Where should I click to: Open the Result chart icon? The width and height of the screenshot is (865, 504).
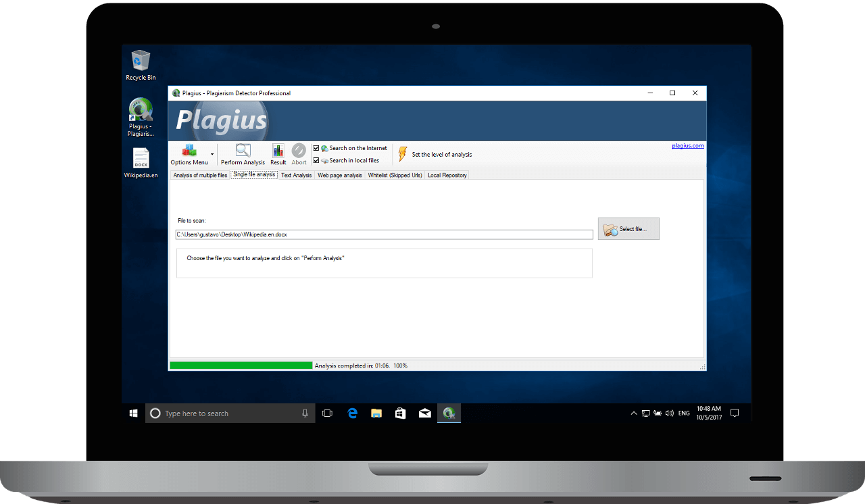coord(278,154)
